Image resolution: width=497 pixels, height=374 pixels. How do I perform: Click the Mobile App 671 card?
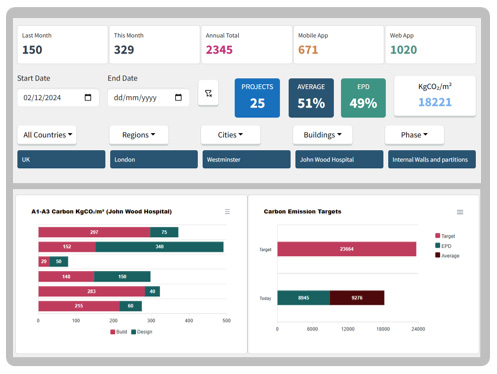[339, 45]
